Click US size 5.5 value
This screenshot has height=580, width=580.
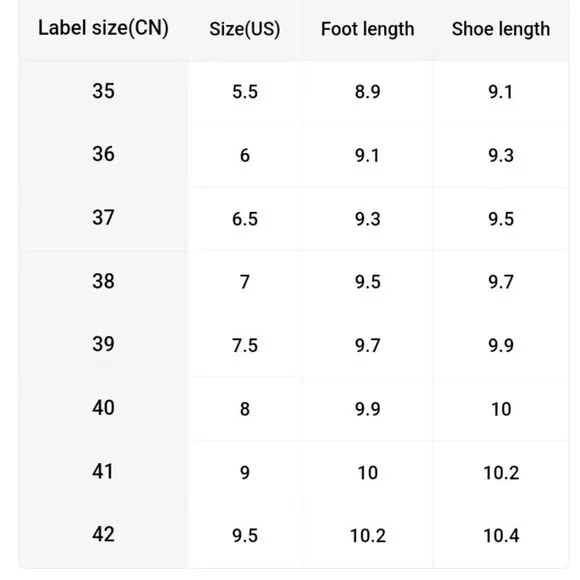[245, 92]
